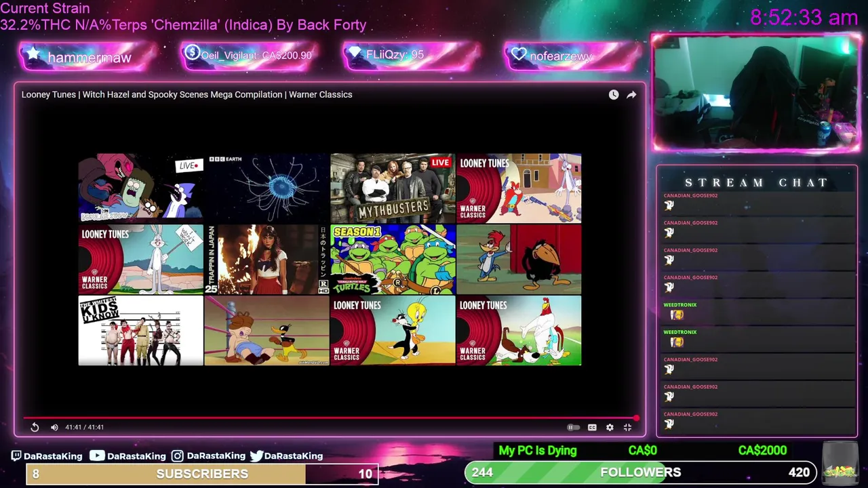Viewport: 868px width, 488px height.
Task: Click the 420 follower goal number
Action: 799,472
